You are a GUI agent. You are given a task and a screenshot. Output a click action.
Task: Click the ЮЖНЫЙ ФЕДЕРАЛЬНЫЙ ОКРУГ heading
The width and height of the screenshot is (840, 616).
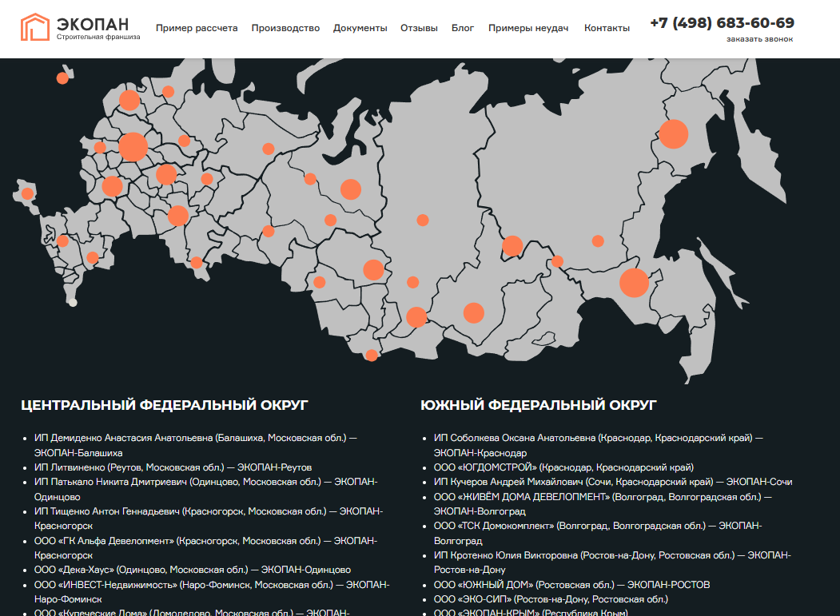point(539,405)
